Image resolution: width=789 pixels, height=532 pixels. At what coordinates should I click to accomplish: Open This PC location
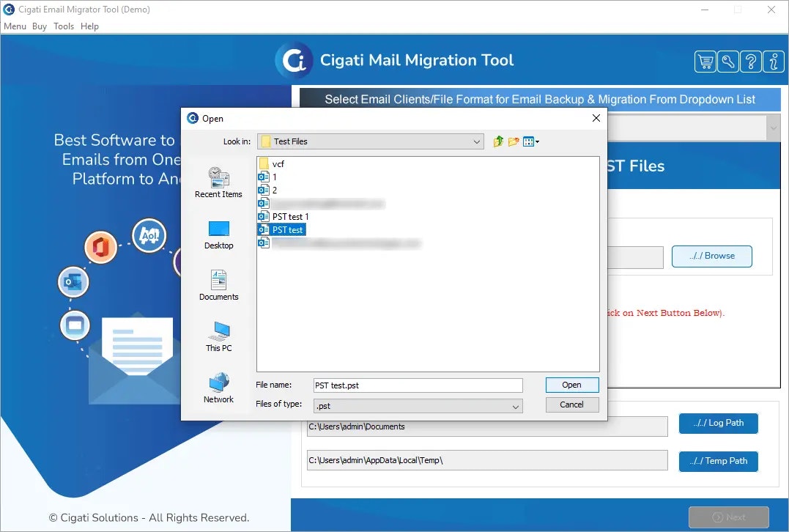click(x=218, y=337)
